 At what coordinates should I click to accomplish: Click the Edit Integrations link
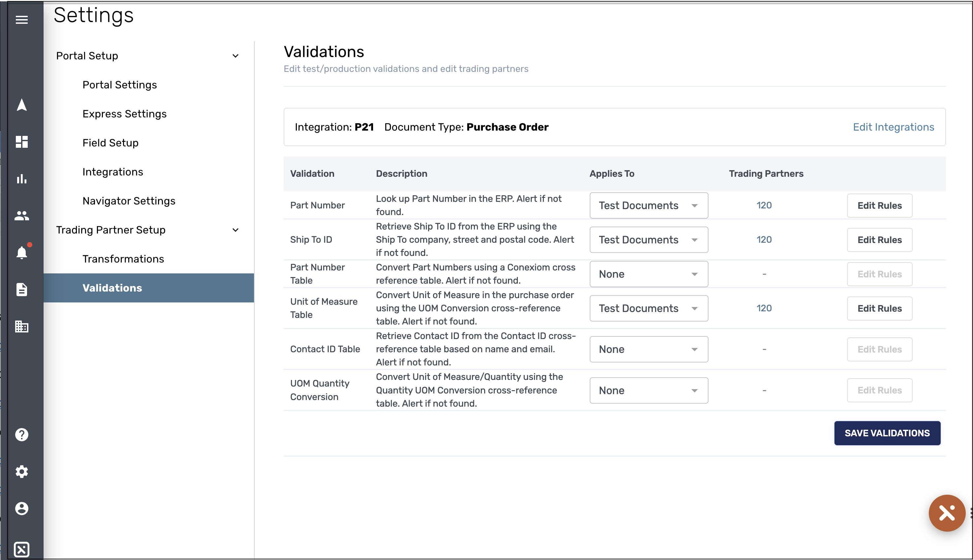[x=893, y=127]
